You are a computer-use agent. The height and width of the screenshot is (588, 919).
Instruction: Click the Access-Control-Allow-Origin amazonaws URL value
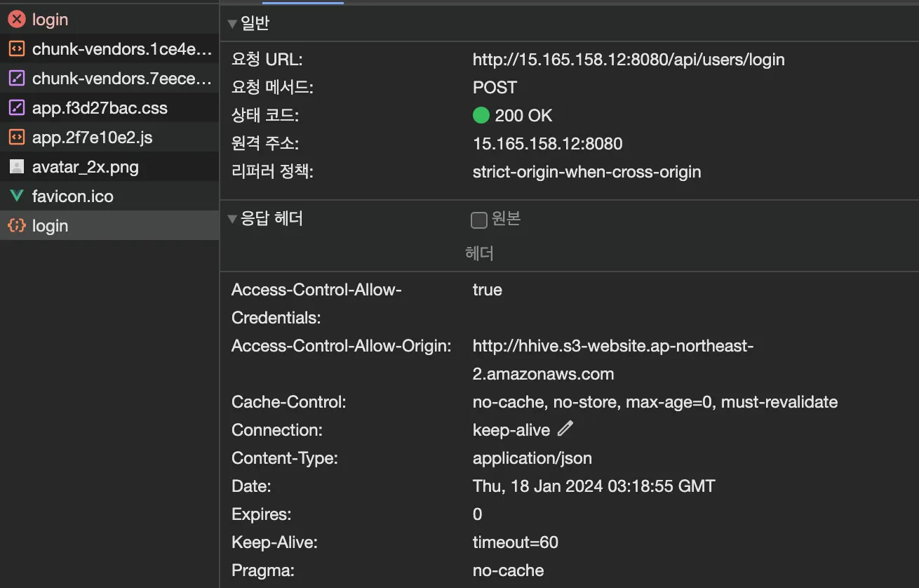[612, 347]
